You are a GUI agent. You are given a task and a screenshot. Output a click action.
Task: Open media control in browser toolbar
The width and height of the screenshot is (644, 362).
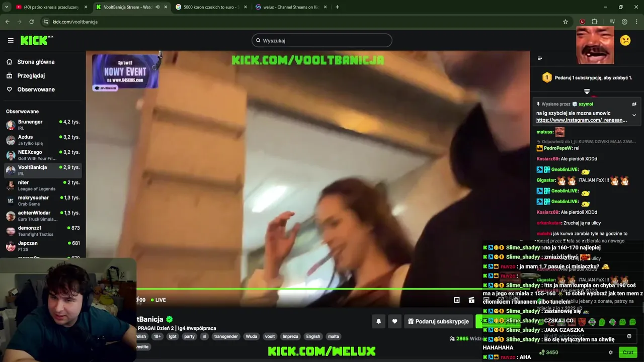coord(612,22)
